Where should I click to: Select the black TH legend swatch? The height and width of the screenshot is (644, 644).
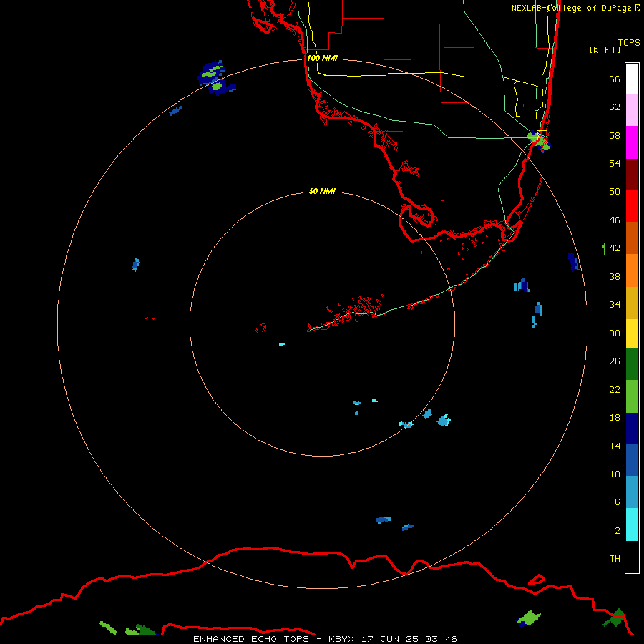coord(632,557)
